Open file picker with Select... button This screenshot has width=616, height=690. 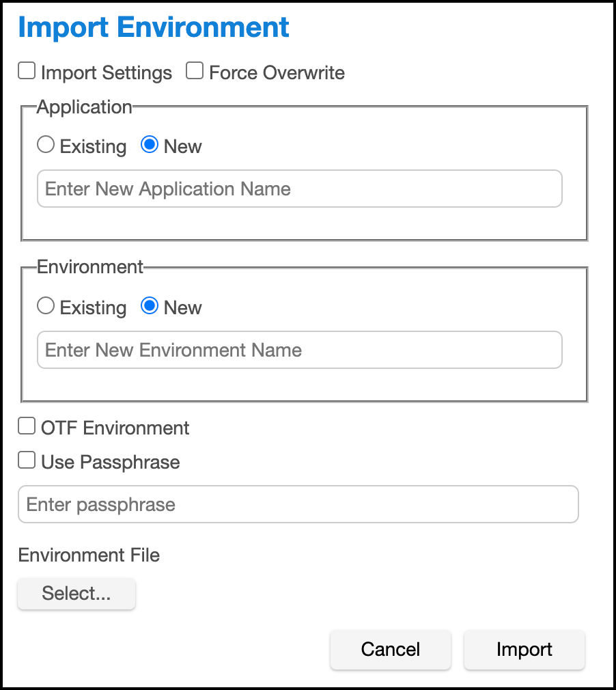click(x=76, y=593)
